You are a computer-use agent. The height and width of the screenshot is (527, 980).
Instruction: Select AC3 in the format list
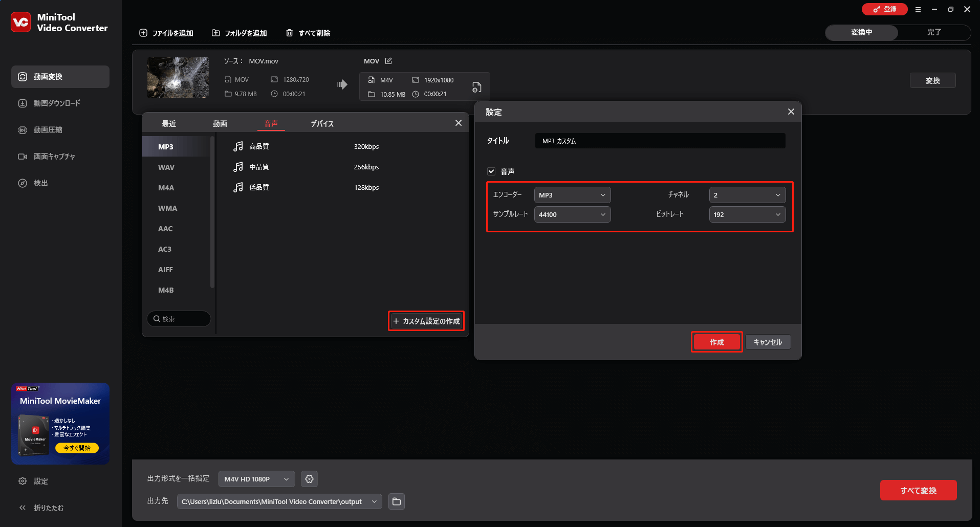pyautogui.click(x=177, y=249)
